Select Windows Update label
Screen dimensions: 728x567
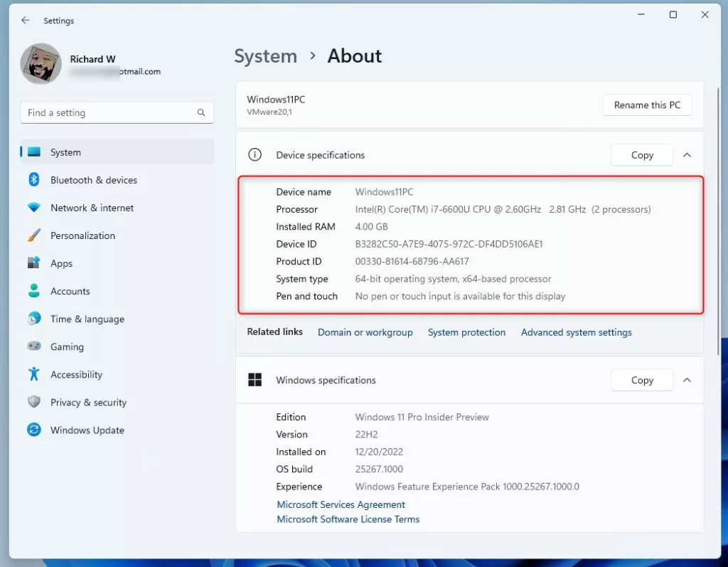[x=87, y=430]
